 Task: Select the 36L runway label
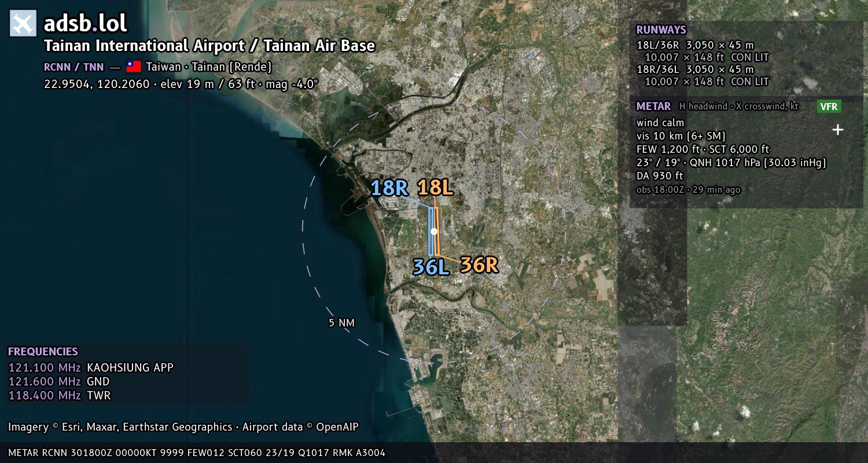click(431, 267)
